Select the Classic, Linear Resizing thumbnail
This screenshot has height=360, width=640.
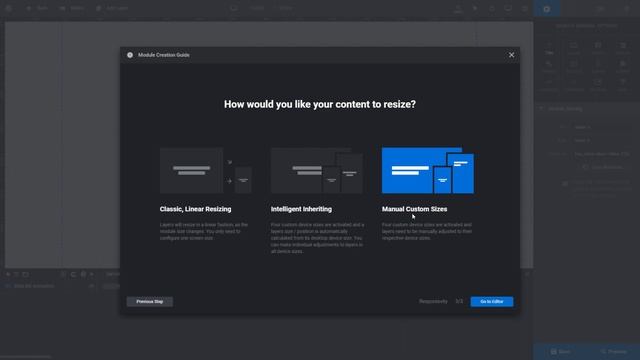206,171
